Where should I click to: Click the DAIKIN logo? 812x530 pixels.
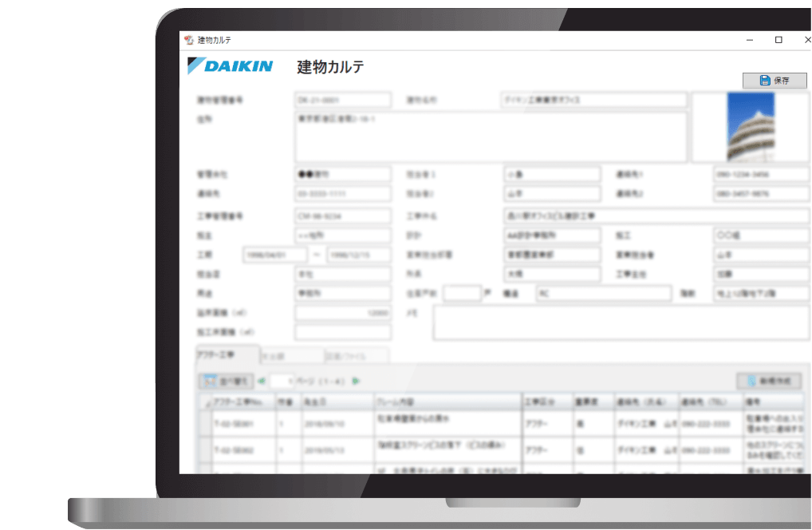(x=230, y=66)
